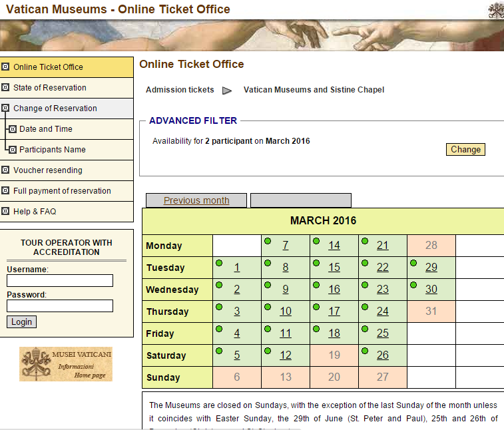Pick Tuesday March 15
This screenshot has width=504, height=430.
[334, 268]
